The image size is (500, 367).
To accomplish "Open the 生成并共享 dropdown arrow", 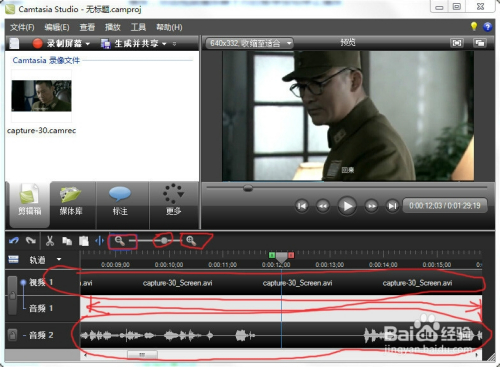I will (x=164, y=44).
